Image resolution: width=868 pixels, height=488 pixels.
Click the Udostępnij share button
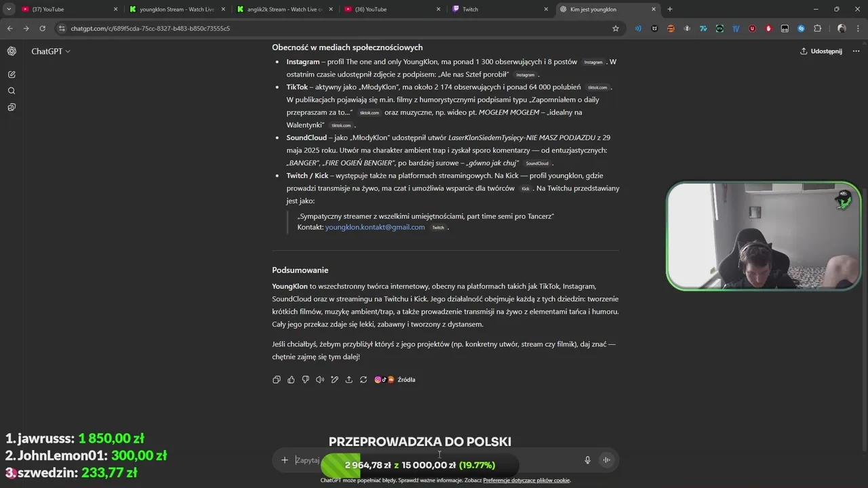point(821,52)
